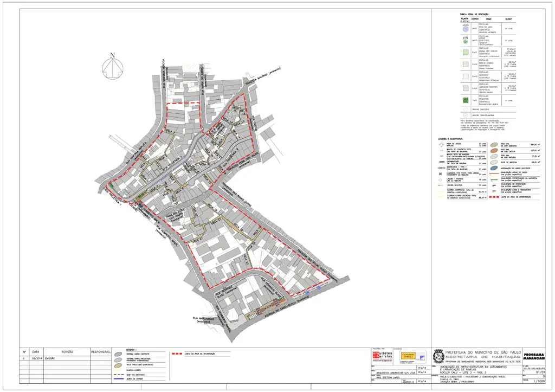This screenshot has height=392, width=555.
Task: Select the dark green vegetation symbol in table
Action: 465,100
